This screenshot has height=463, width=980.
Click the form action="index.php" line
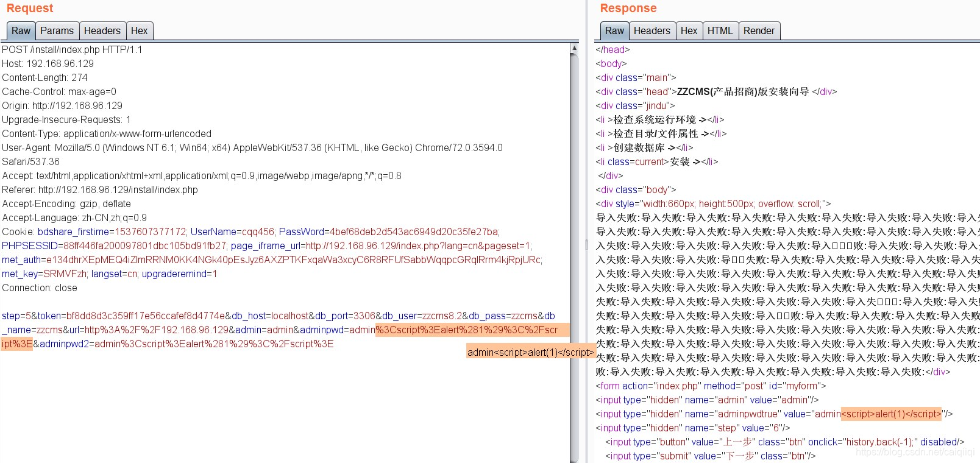[711, 386]
